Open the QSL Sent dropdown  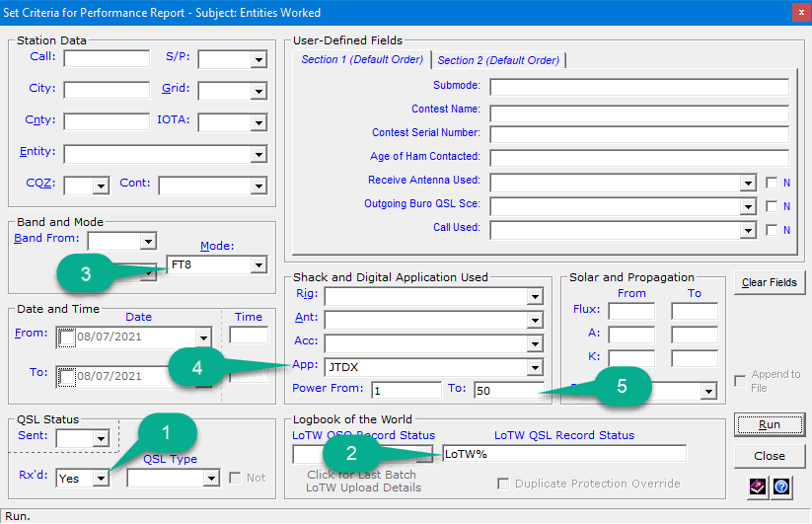[x=101, y=439]
